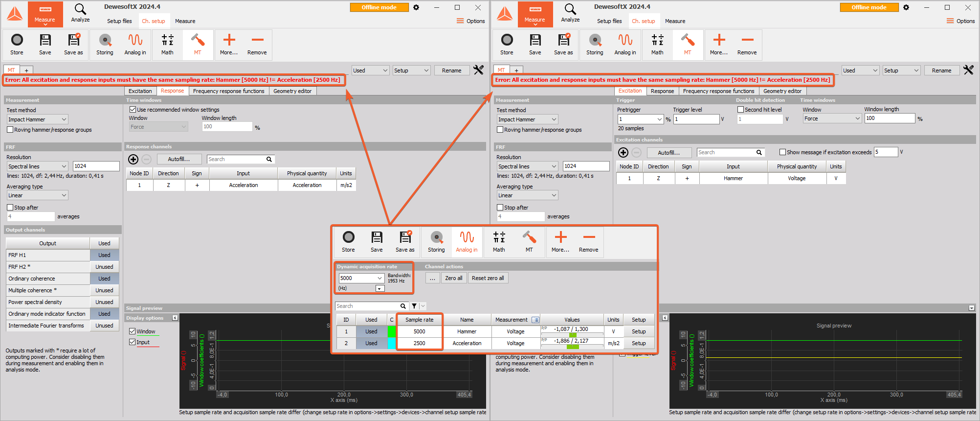Click Analog in icon in inset toolbar

(x=467, y=242)
